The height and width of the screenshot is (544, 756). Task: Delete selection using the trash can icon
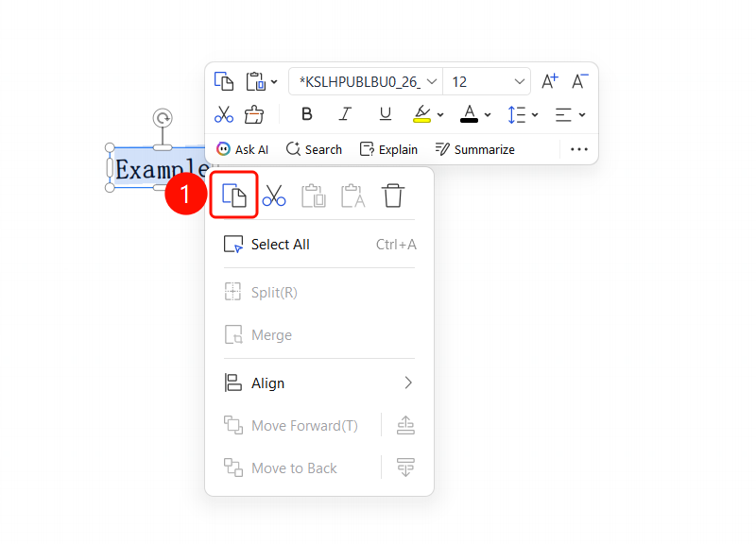392,195
